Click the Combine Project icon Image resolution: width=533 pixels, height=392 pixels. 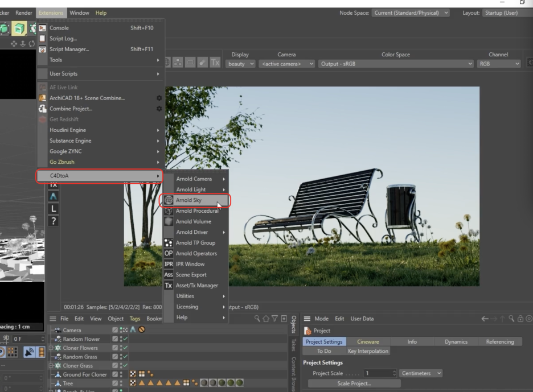pyautogui.click(x=43, y=109)
